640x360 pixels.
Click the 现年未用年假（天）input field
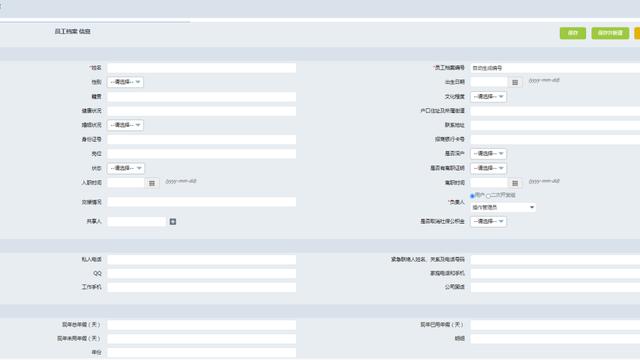(x=202, y=339)
